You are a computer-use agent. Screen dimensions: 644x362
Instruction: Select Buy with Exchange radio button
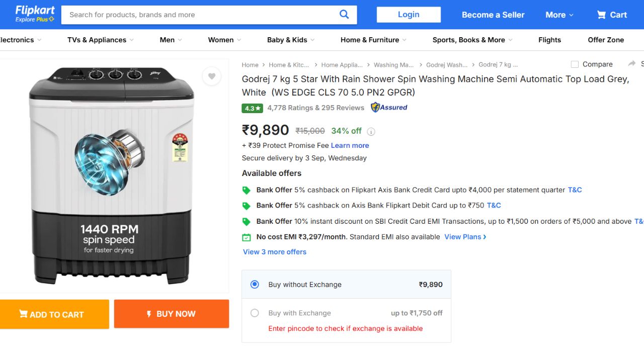pyautogui.click(x=255, y=313)
